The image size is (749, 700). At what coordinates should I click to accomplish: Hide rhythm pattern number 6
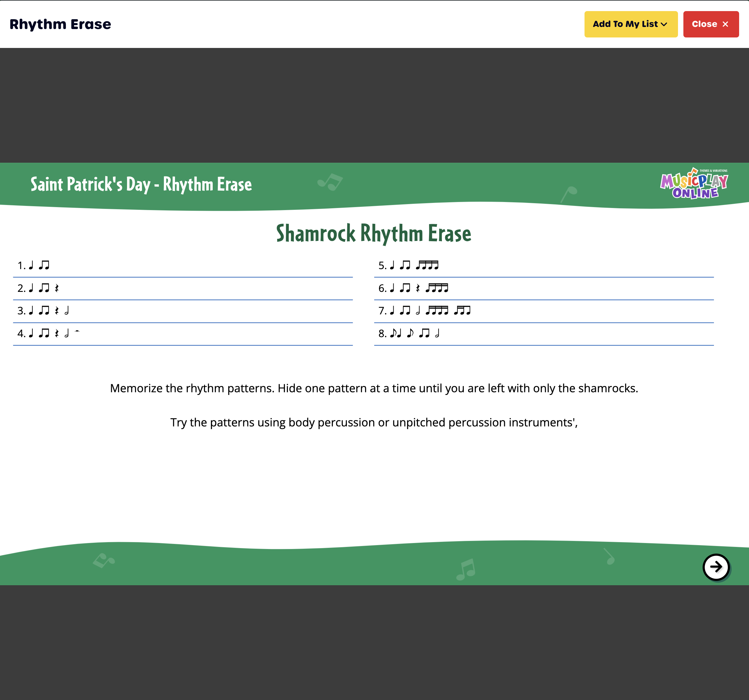click(413, 288)
